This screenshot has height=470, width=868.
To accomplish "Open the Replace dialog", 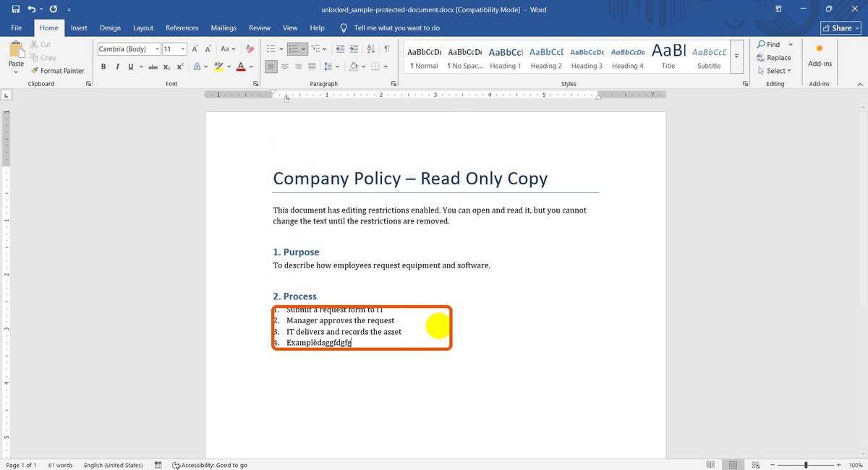I will [774, 58].
